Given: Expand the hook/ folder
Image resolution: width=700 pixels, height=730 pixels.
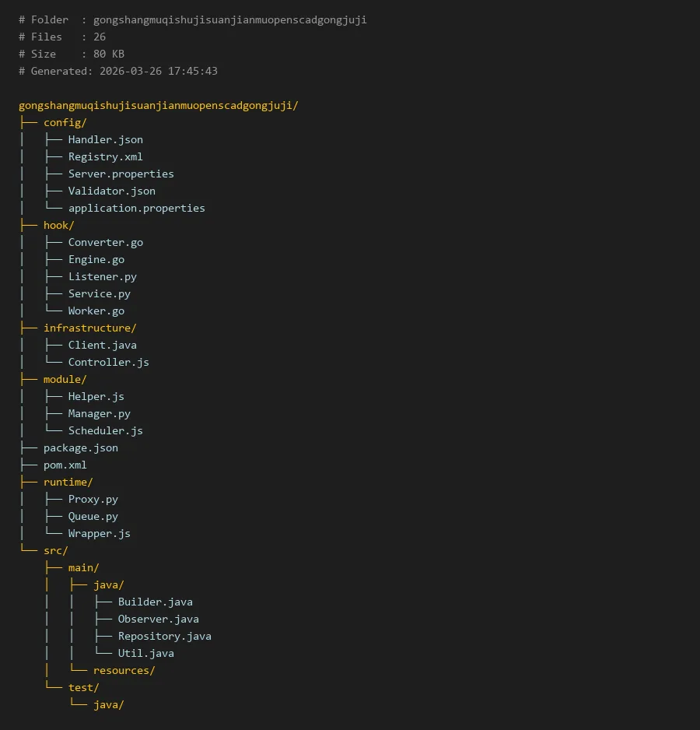Looking at the screenshot, I should coord(58,225).
